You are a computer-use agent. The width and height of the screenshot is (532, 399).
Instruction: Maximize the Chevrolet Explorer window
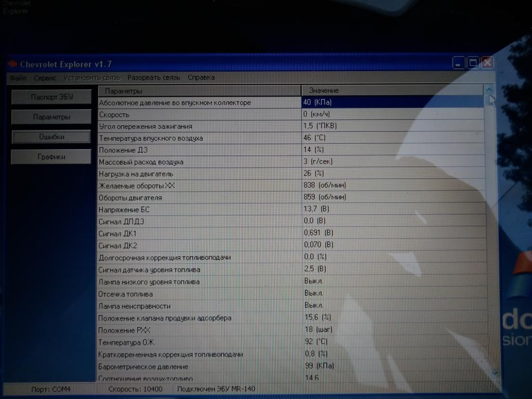[473, 63]
